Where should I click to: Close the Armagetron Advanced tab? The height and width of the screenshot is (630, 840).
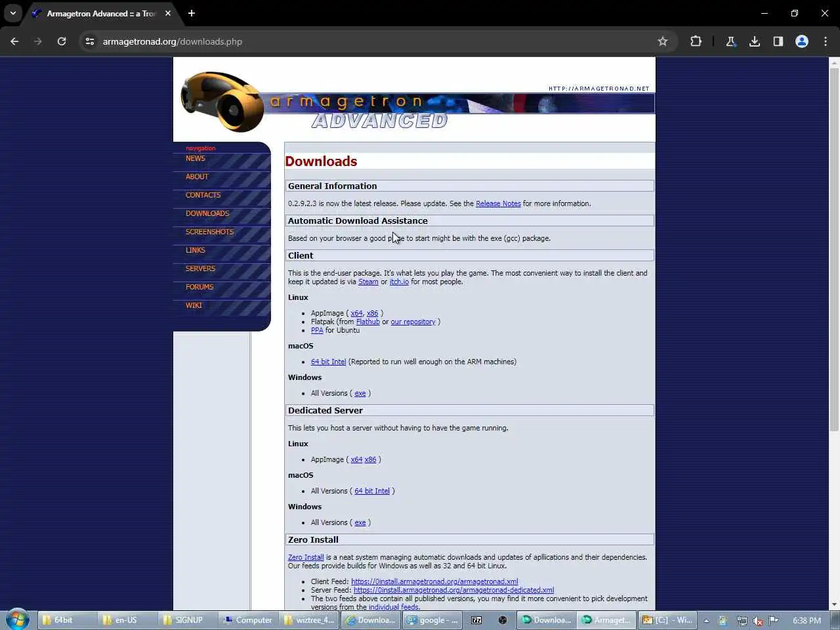[x=168, y=13]
